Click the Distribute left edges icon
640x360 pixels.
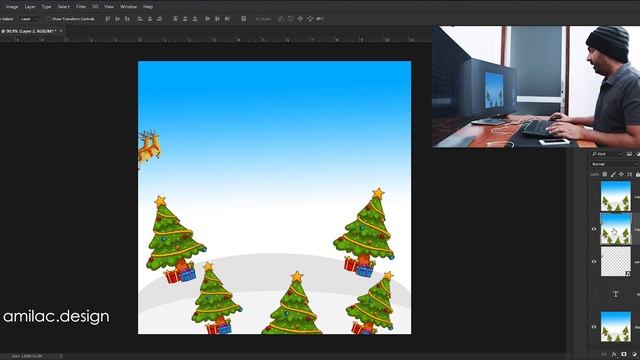click(x=207, y=19)
